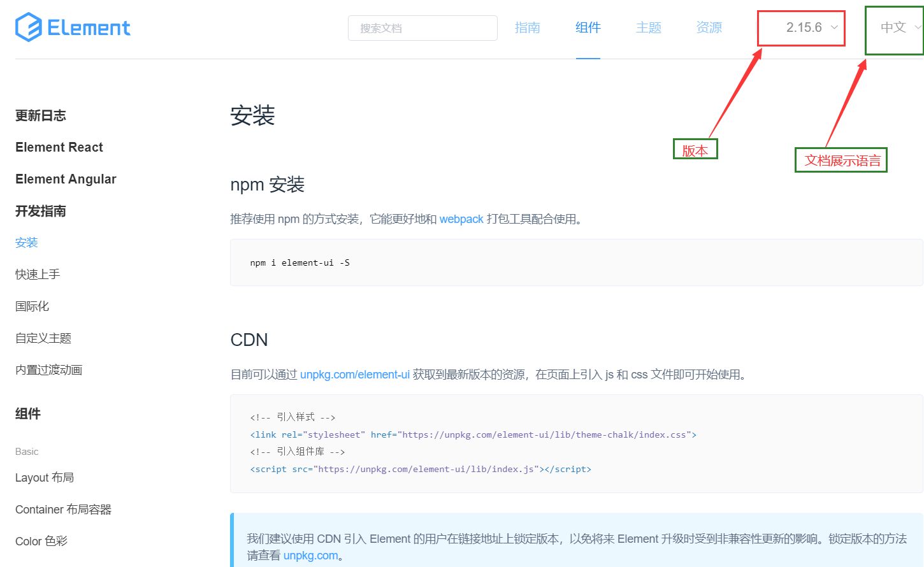Click the npm 安装 heading
Image resolution: width=924 pixels, height=567 pixels.
pos(268,185)
